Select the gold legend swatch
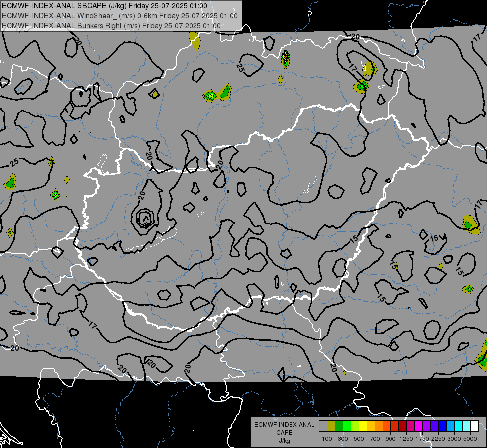Screen dimensions: 487x448 (x=371, y=426)
